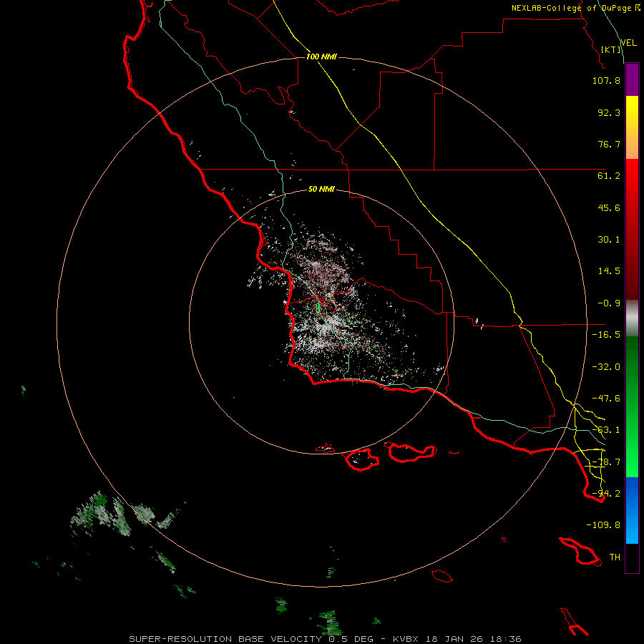Select the 14.5 legend value
The height and width of the screenshot is (644, 644).
609,271
